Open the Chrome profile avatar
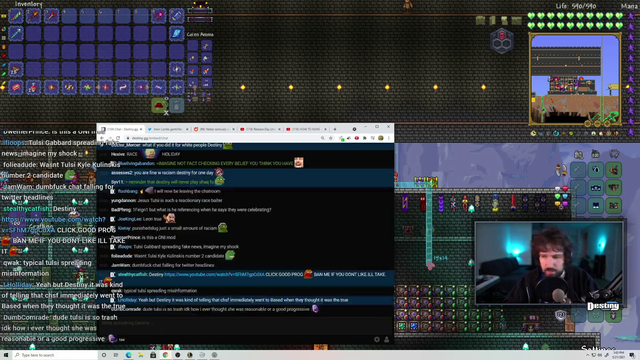This screenshot has width=640, height=360. [380, 138]
